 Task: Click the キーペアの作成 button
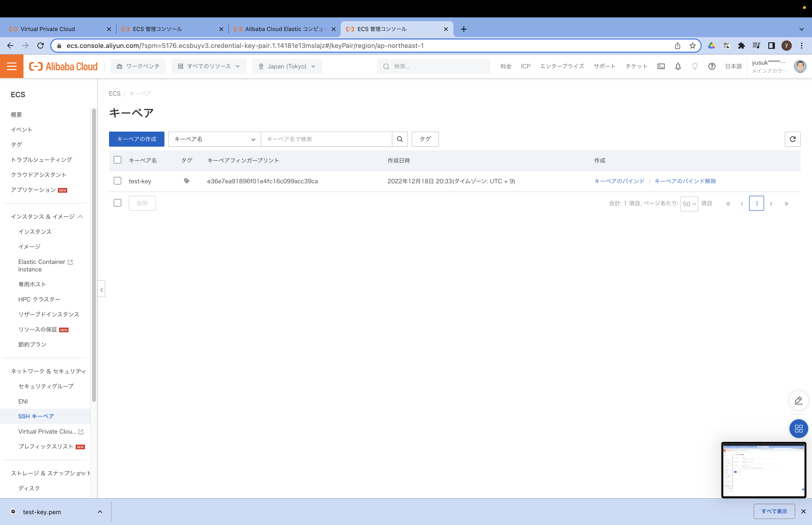click(x=136, y=139)
